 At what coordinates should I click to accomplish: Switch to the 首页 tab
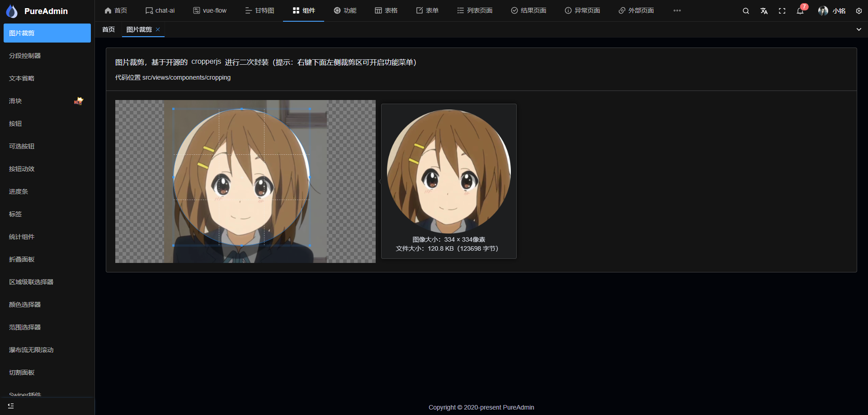(x=108, y=29)
